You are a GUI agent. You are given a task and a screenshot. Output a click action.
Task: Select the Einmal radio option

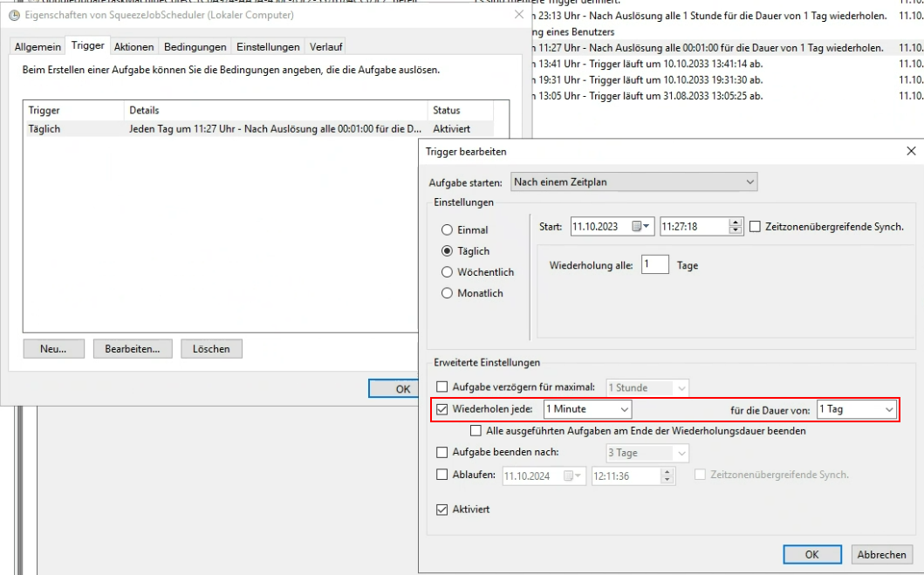coord(448,230)
